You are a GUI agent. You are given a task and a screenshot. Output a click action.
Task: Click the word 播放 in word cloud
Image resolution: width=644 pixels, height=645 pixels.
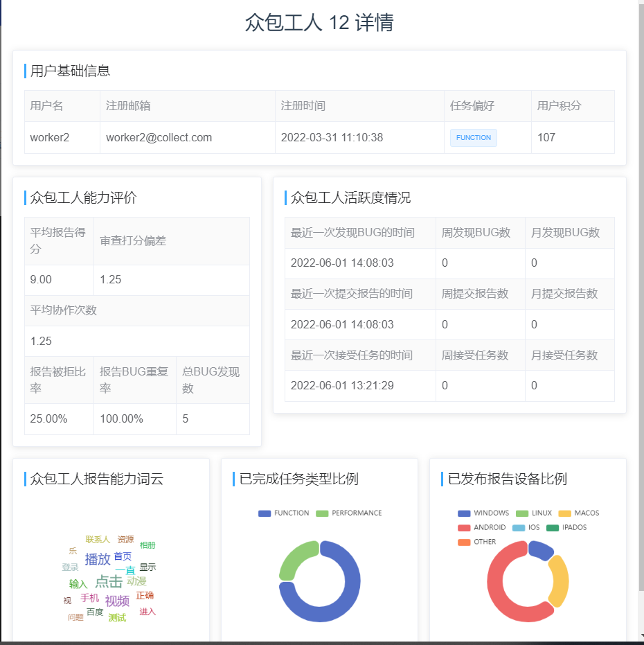(98, 559)
